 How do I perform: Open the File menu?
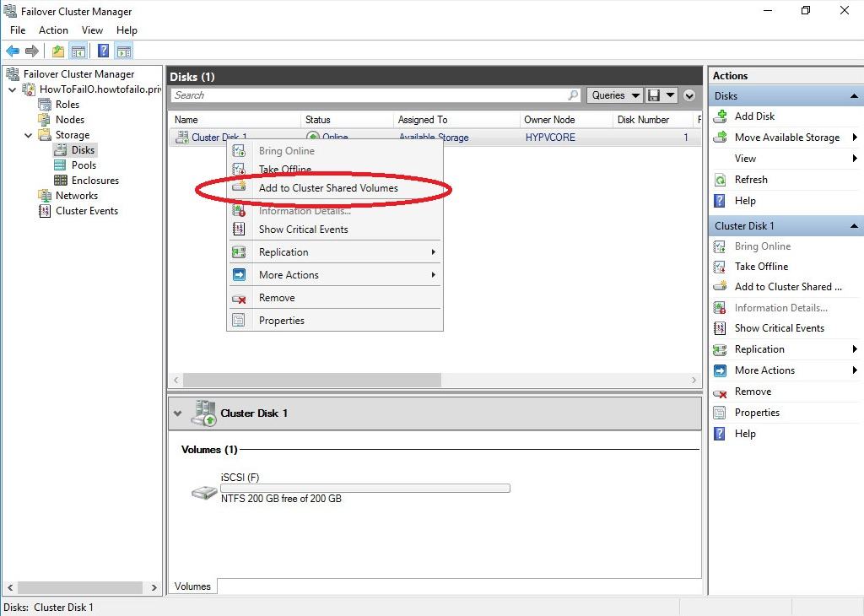18,30
